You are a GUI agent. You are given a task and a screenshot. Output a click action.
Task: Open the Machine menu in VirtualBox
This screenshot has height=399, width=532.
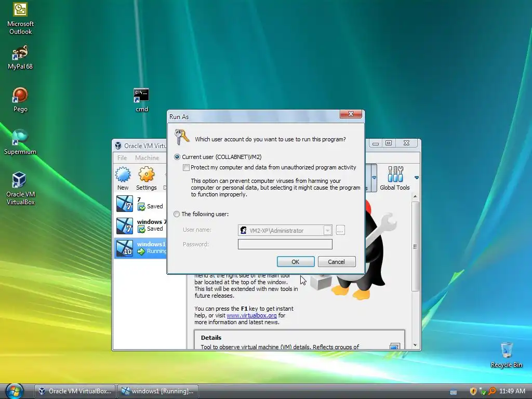click(147, 158)
